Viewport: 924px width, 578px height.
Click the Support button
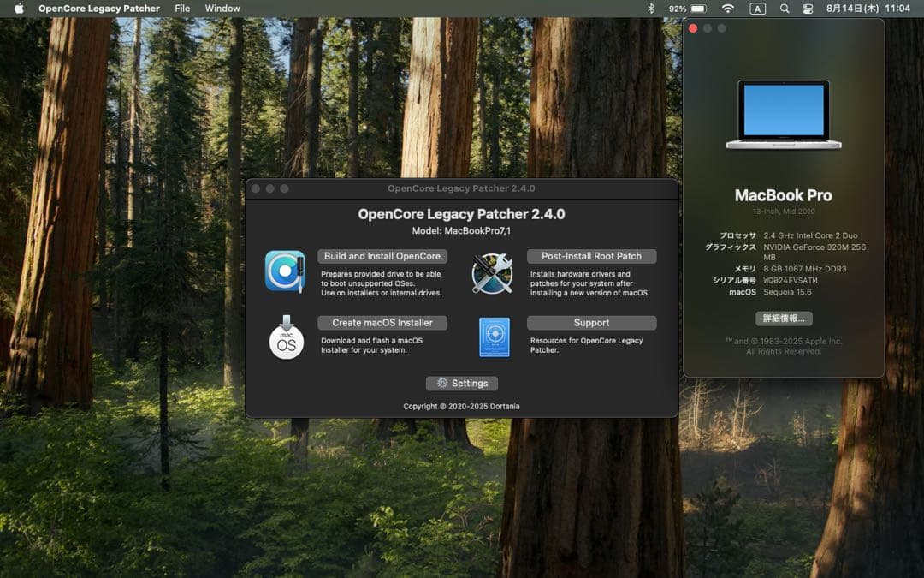point(591,323)
